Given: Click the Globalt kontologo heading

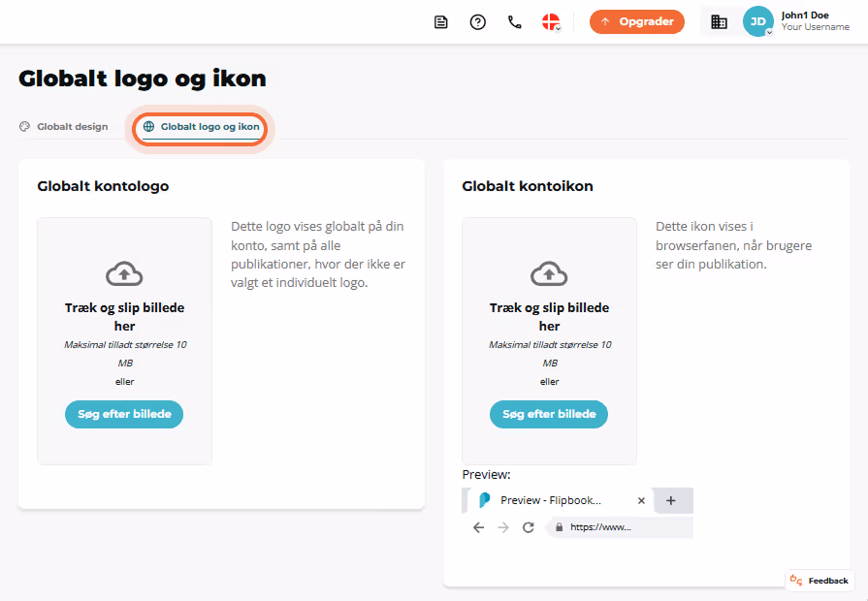Looking at the screenshot, I should click(x=103, y=186).
